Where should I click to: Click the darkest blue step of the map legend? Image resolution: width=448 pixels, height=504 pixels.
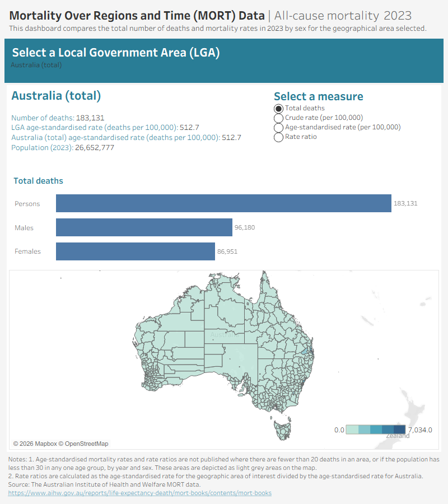click(x=399, y=430)
